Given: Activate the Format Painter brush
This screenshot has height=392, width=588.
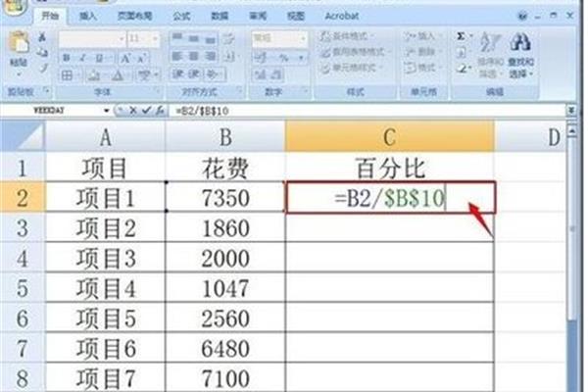Looking at the screenshot, I should pos(43,69).
